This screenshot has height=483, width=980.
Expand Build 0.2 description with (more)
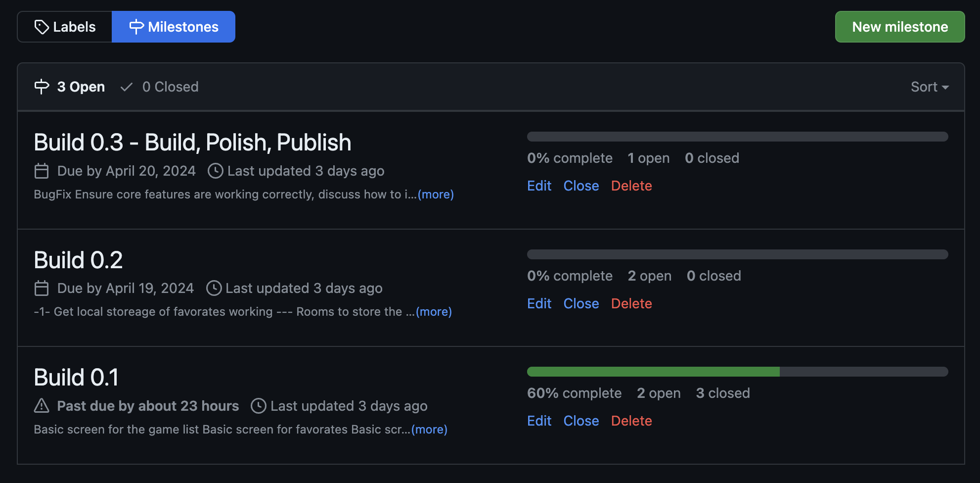coord(434,312)
